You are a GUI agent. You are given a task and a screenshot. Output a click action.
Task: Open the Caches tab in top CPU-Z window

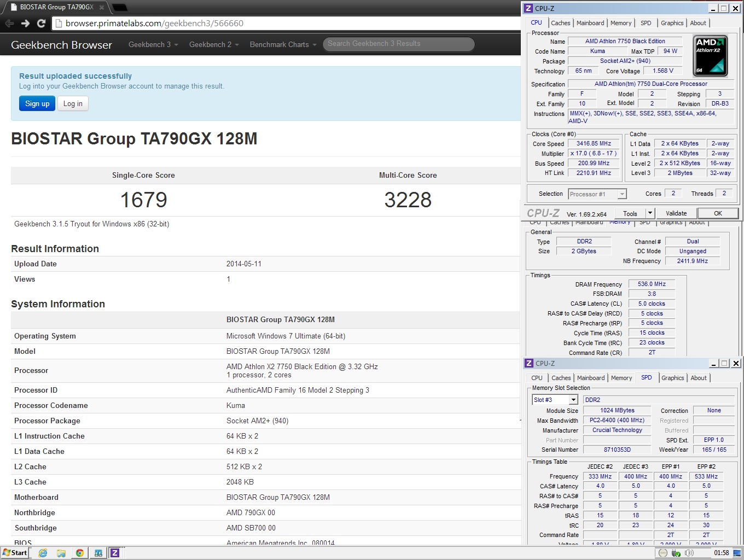click(560, 23)
